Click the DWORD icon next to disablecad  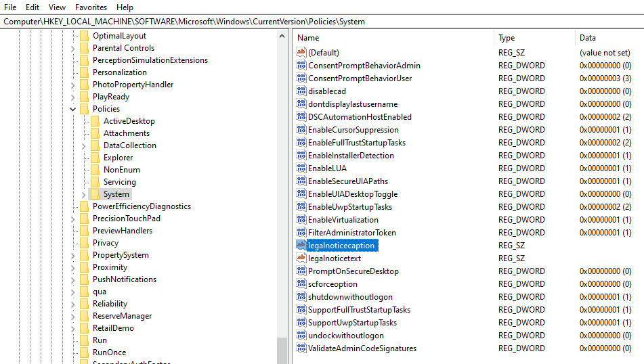[301, 91]
